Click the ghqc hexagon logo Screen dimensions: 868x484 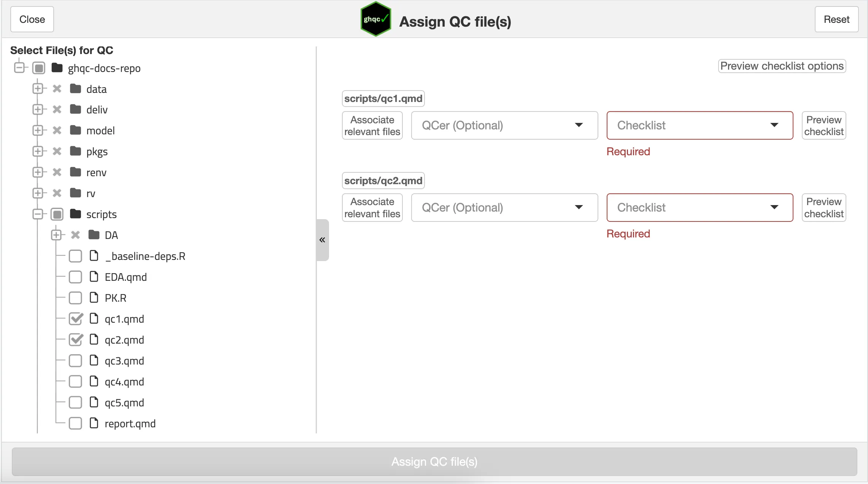375,19
